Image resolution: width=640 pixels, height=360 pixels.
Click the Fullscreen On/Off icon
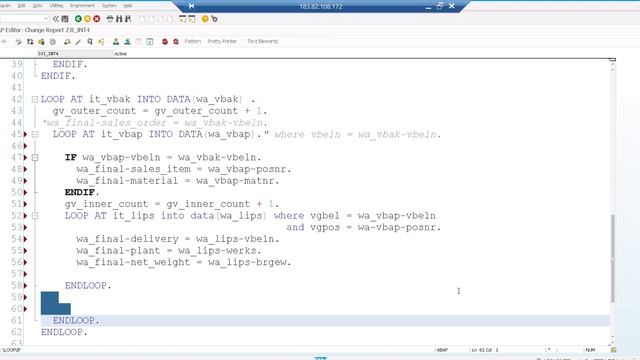pyautogui.click(x=139, y=42)
